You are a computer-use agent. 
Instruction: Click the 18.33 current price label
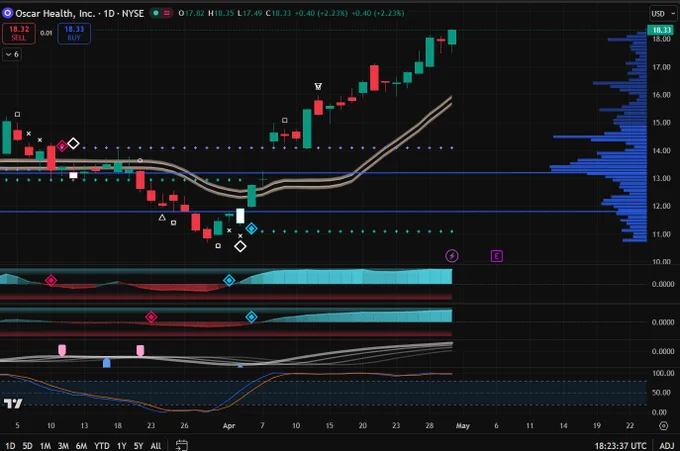click(x=662, y=29)
